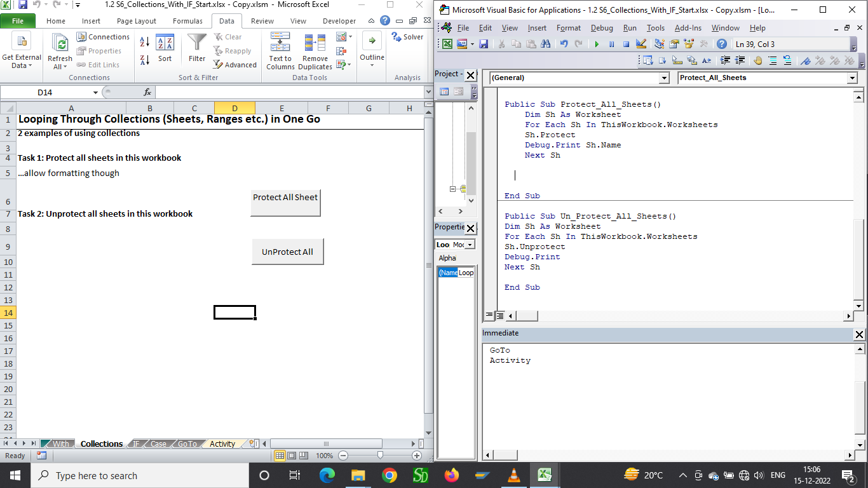868x488 pixels.
Task: Click the Consolidate icon in Data Tools
Action: [x=342, y=51]
